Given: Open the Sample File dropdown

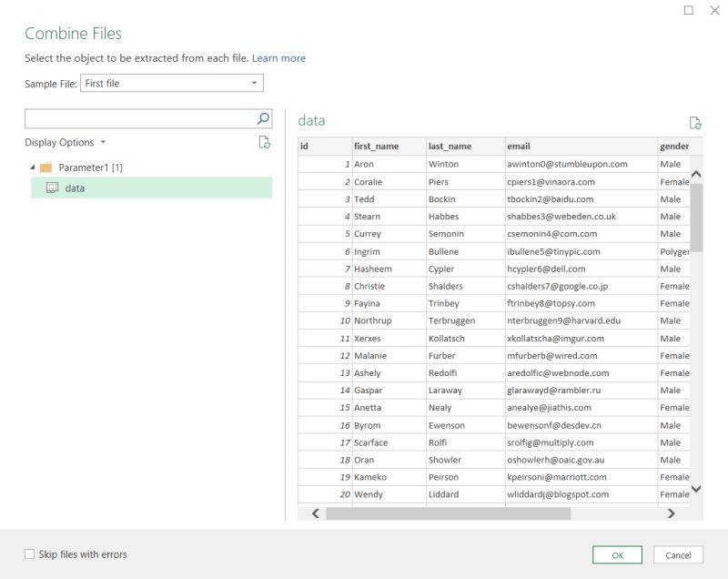Looking at the screenshot, I should [x=254, y=83].
